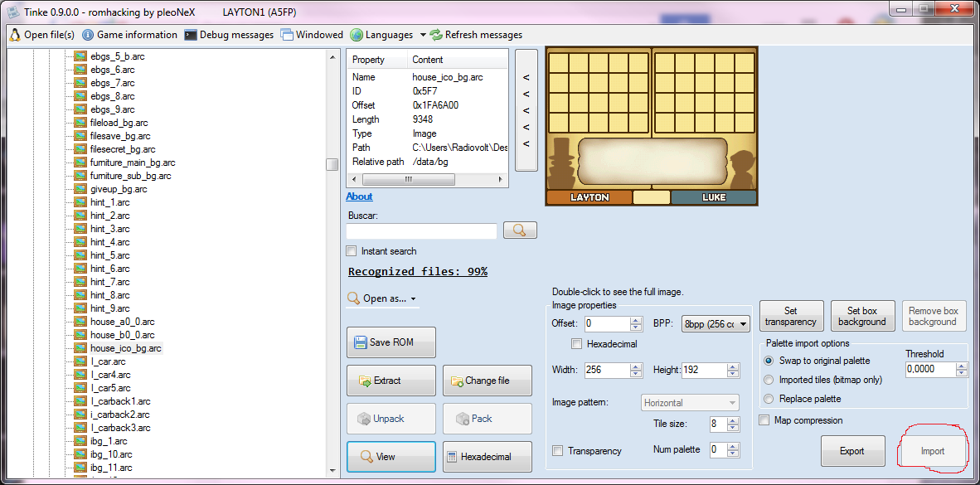Image resolution: width=980 pixels, height=485 pixels.
Task: Open the dropdown arrow next to Languages
Action: (423, 35)
